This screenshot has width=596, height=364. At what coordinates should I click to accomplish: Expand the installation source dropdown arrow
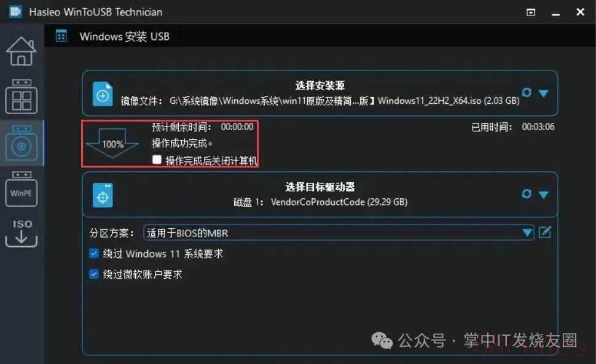(x=544, y=93)
